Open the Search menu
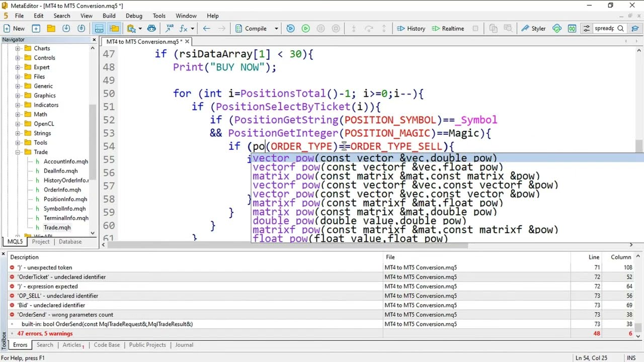644x362 pixels. pyautogui.click(x=62, y=16)
